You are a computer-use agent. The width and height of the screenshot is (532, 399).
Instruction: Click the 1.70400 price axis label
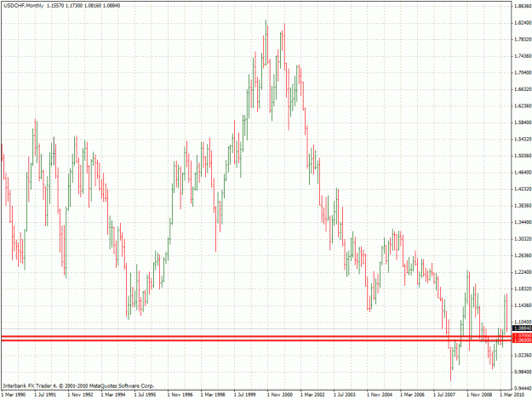click(x=523, y=72)
